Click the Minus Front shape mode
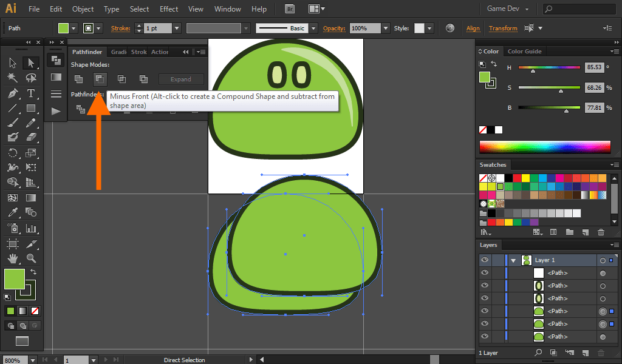This screenshot has width=622, height=364. tap(100, 79)
